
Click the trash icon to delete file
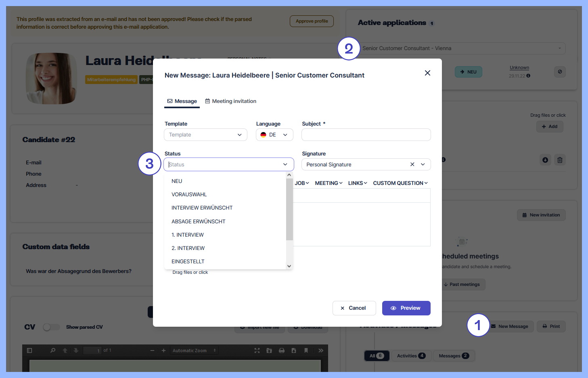click(560, 160)
